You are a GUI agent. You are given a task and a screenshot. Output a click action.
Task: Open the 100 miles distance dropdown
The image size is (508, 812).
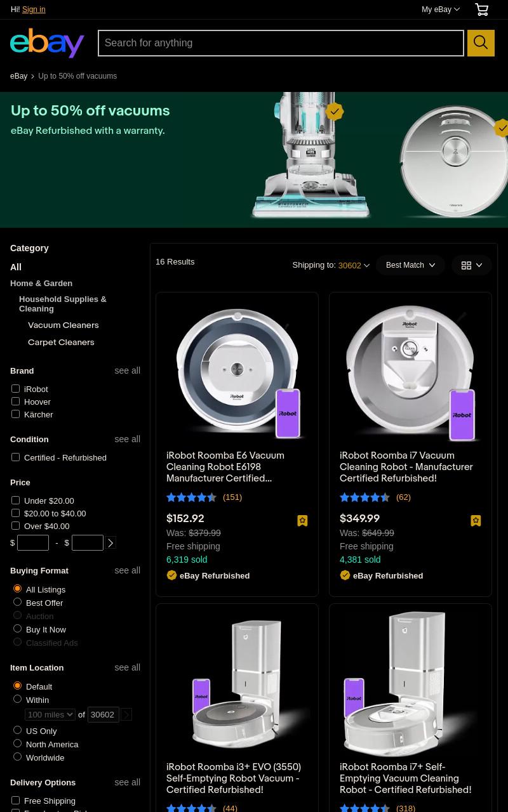point(50,715)
